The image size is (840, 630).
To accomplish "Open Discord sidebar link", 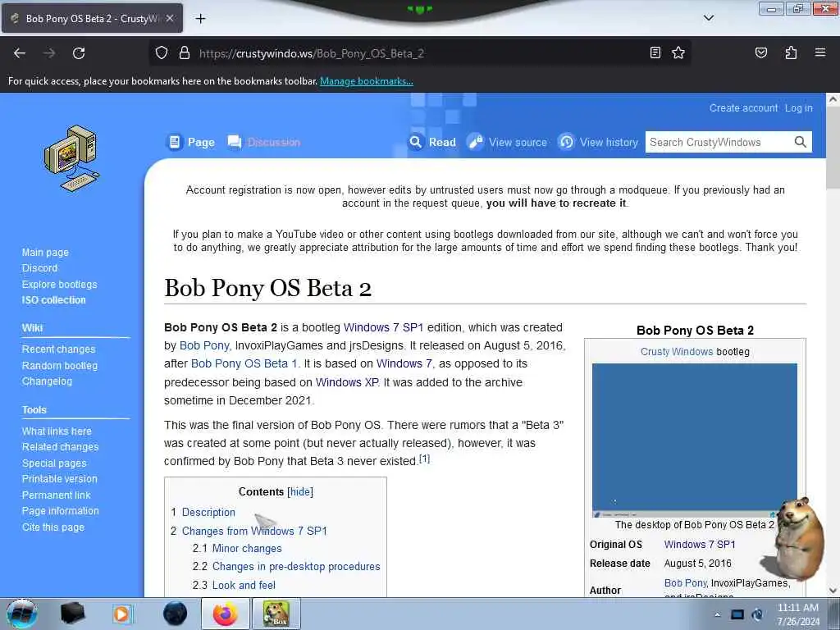I will click(39, 268).
